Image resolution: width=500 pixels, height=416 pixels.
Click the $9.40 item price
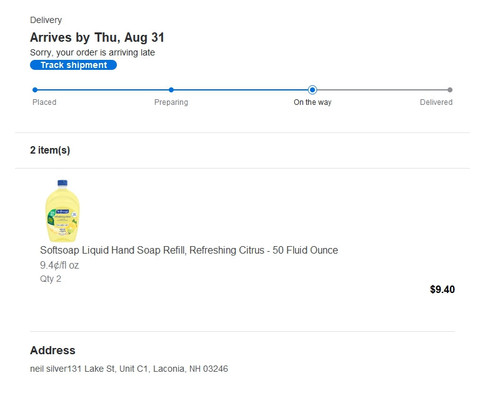442,289
